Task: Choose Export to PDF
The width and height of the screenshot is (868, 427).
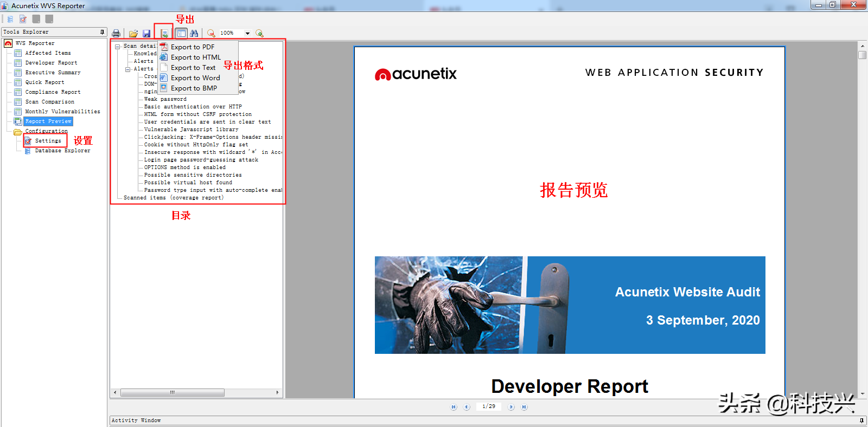Action: (193, 47)
